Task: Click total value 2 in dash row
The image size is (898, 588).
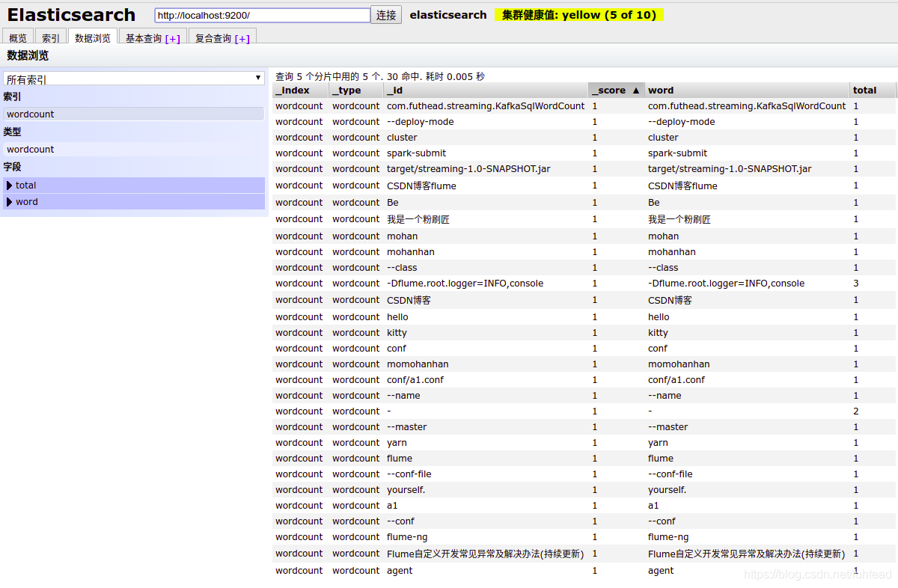Action: tap(856, 411)
